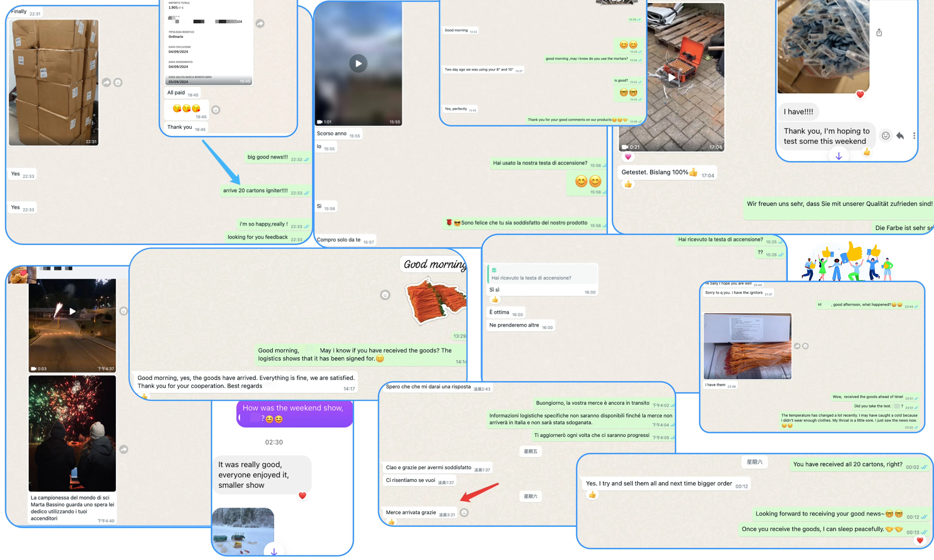Play the night street fireworks video
The height and width of the screenshot is (560, 934).
point(72,311)
